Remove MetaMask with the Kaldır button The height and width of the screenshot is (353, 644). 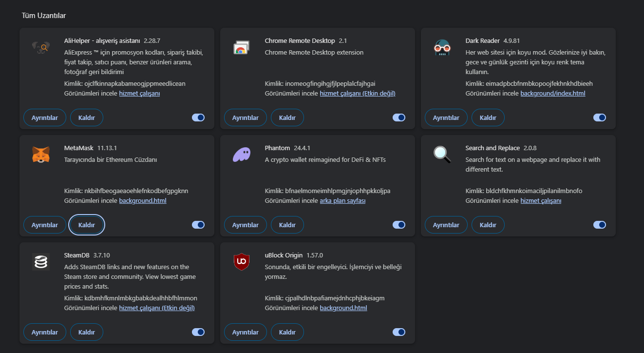[87, 225]
